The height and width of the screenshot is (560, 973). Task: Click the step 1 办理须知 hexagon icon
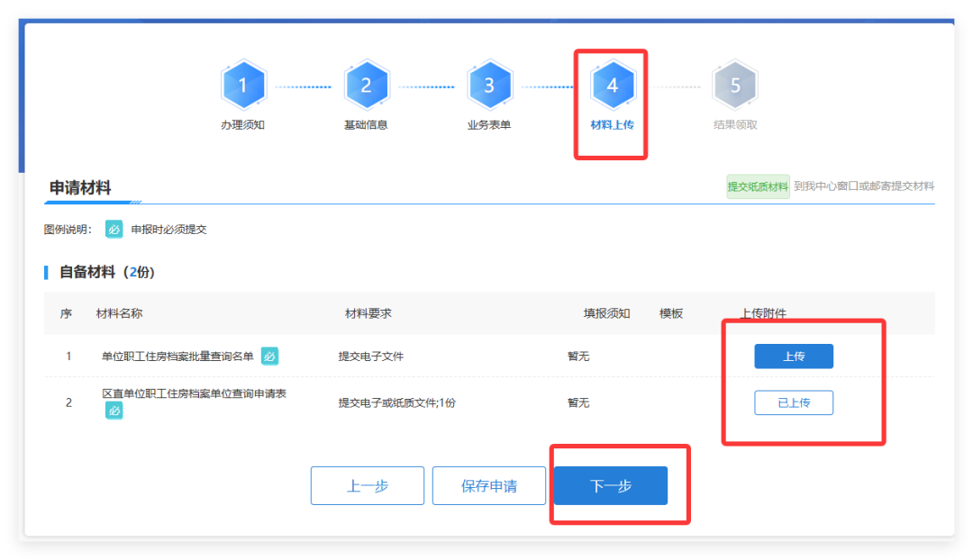[x=243, y=86]
